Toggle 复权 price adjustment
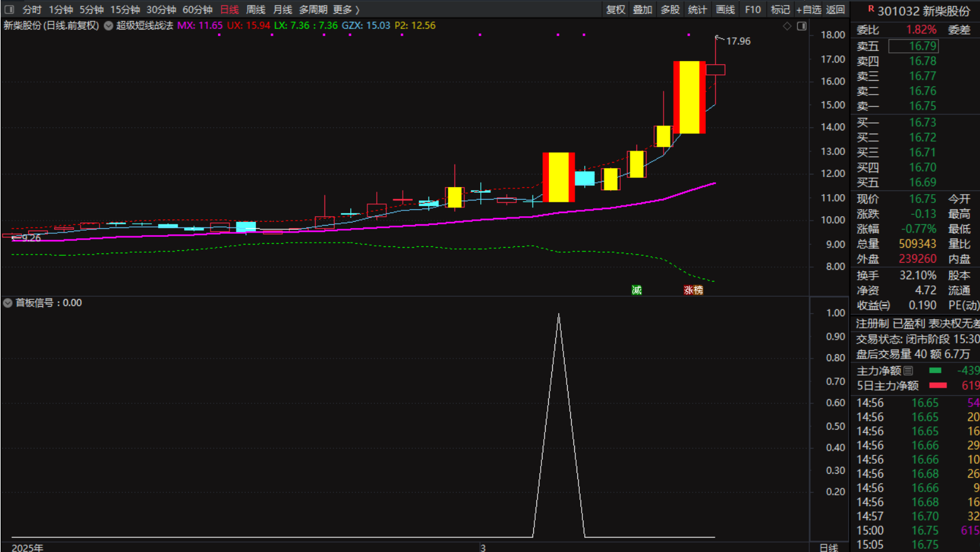The image size is (980, 552). point(615,9)
